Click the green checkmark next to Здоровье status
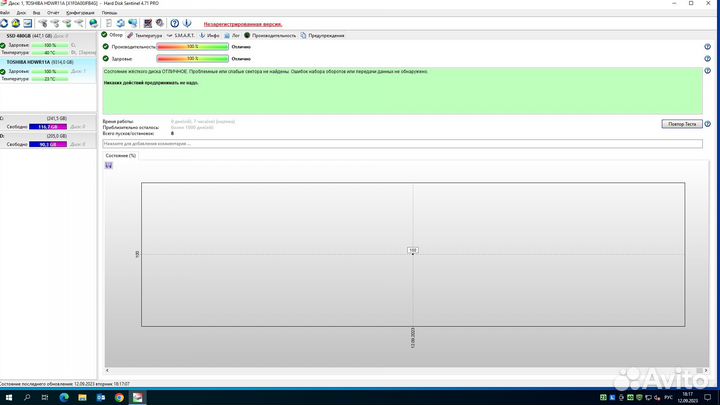Screen dimensions: 720x405 pyautogui.click(x=106, y=59)
